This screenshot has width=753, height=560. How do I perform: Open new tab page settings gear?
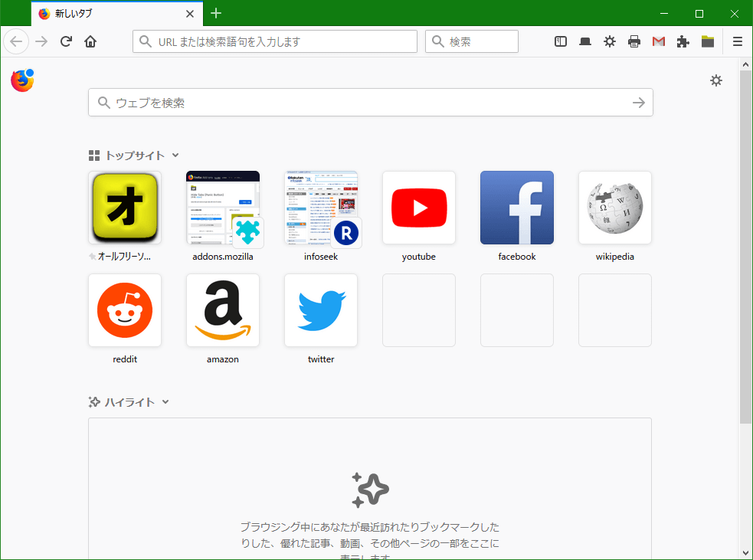click(x=716, y=80)
